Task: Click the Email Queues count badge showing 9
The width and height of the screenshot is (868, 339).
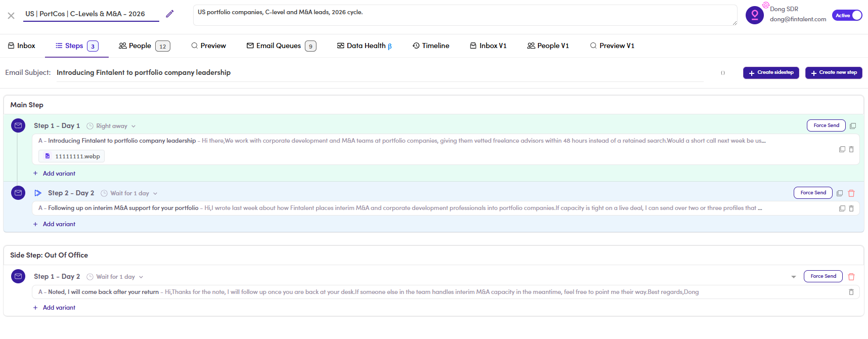Action: (x=311, y=46)
